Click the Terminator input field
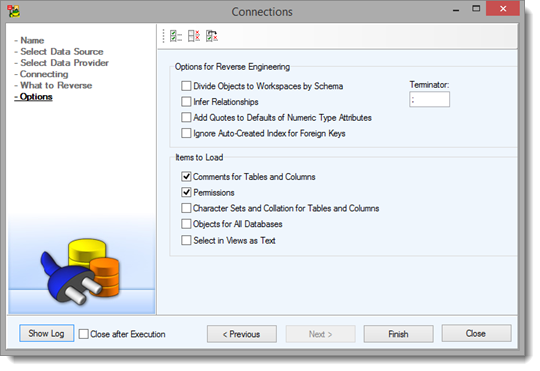Viewport: 540px width, 371px height. [x=429, y=100]
